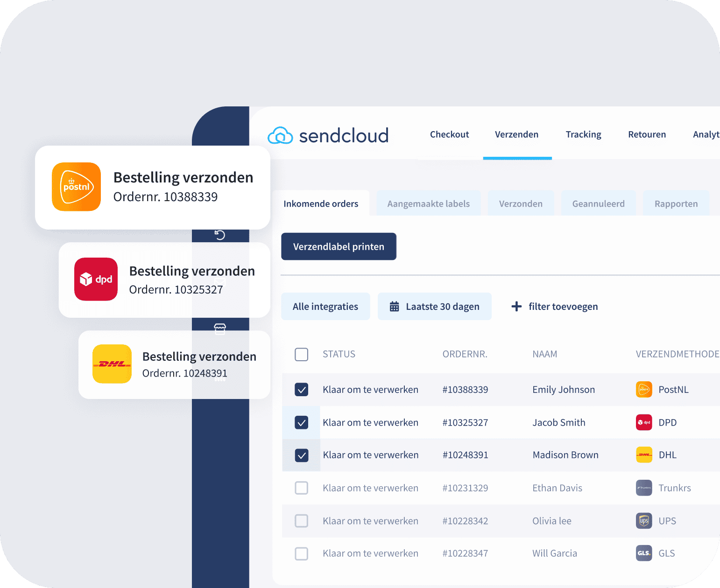Switch to the Geannuleerd tab
Screen dimensions: 720x588
[x=599, y=203]
